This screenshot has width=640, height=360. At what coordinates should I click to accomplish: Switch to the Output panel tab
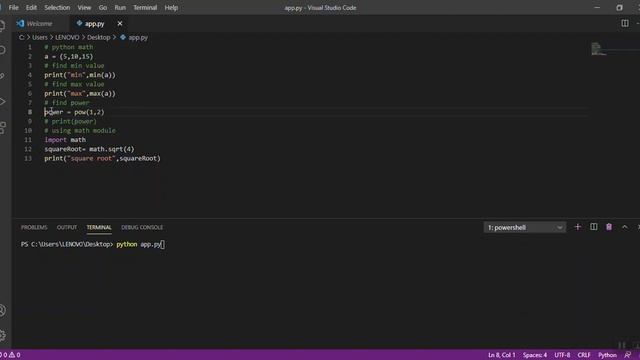point(67,227)
